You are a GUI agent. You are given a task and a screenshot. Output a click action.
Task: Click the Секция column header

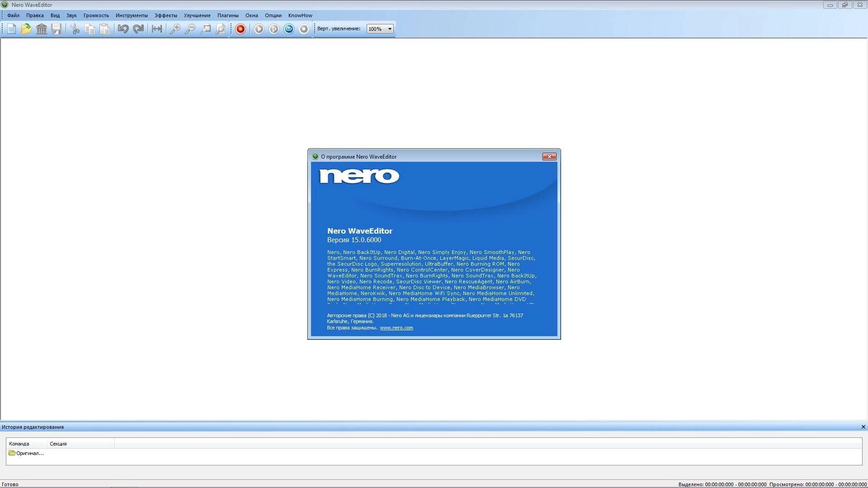tap(80, 444)
